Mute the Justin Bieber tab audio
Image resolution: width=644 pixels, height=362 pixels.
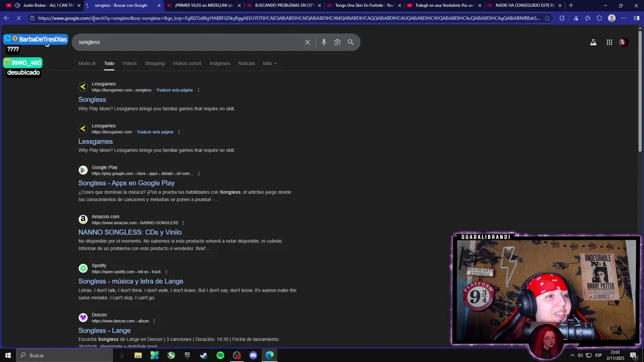(x=17, y=6)
